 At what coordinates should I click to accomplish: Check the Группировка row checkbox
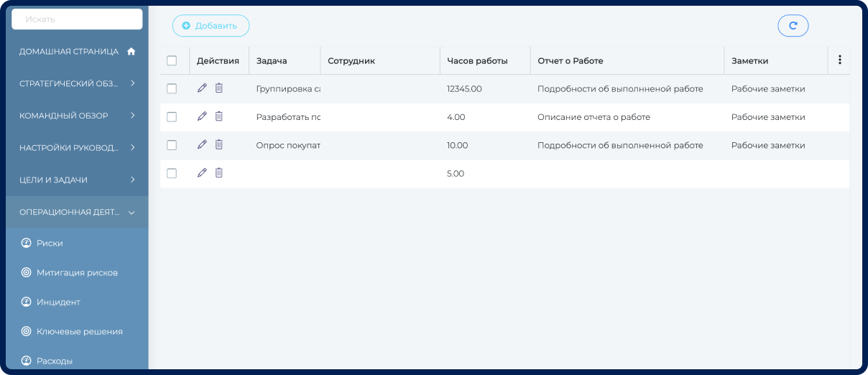click(172, 88)
